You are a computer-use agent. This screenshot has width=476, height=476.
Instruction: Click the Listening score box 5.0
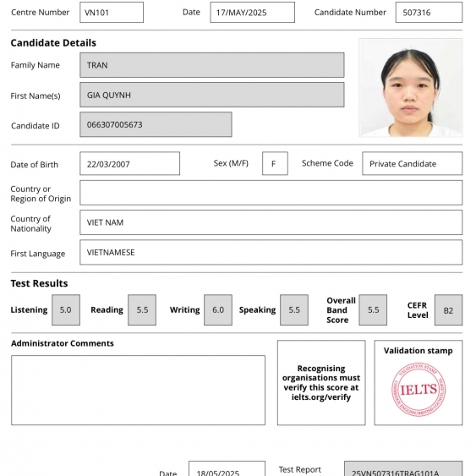(x=66, y=310)
